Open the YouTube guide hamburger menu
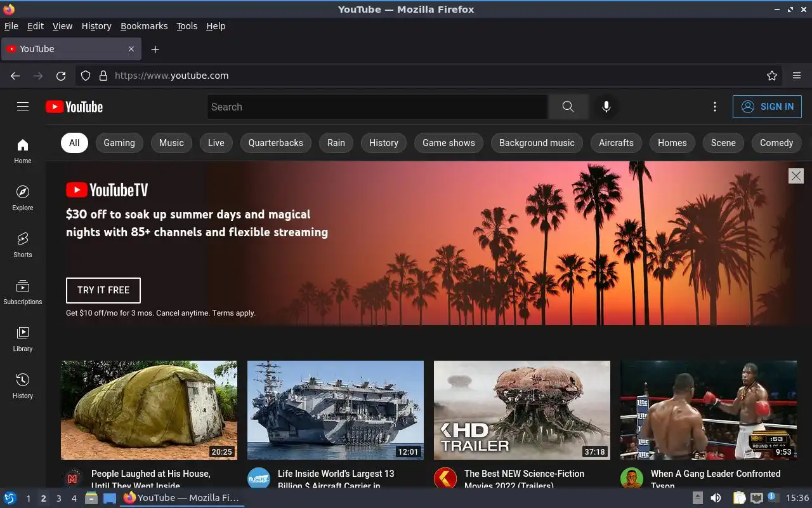 pos(23,107)
